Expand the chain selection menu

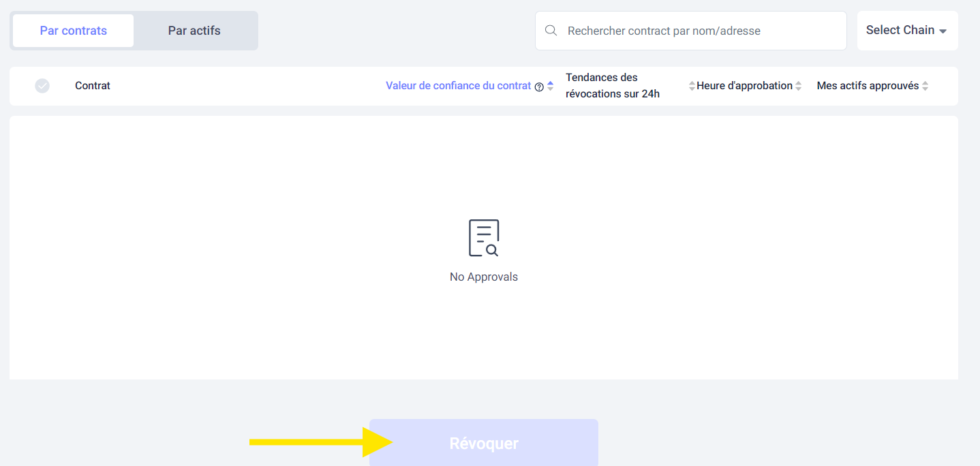pyautogui.click(x=907, y=30)
